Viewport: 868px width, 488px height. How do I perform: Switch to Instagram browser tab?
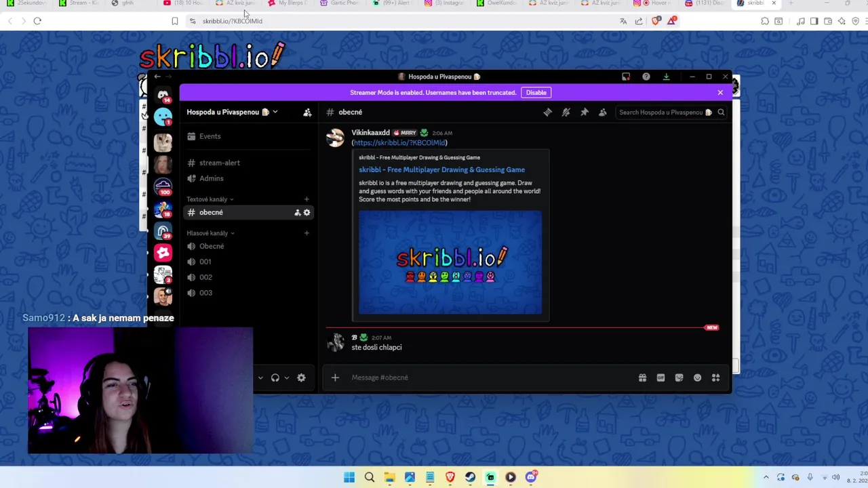443,3
